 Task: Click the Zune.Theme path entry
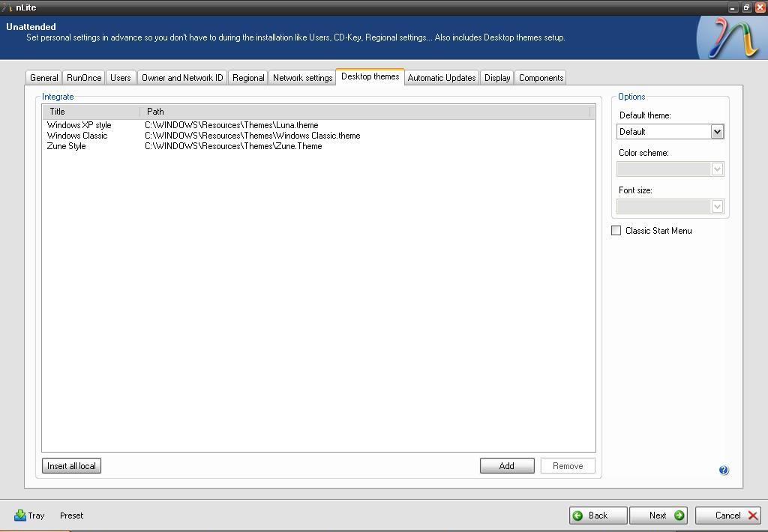point(233,146)
